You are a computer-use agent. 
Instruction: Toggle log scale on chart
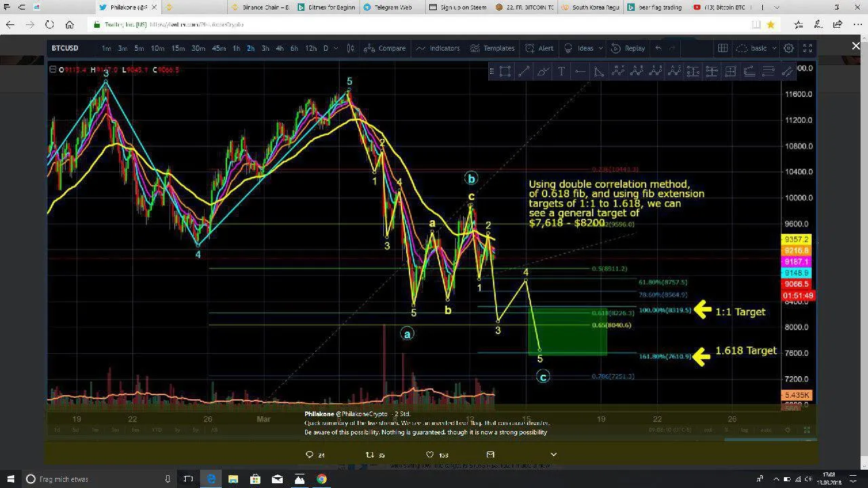pos(745,430)
